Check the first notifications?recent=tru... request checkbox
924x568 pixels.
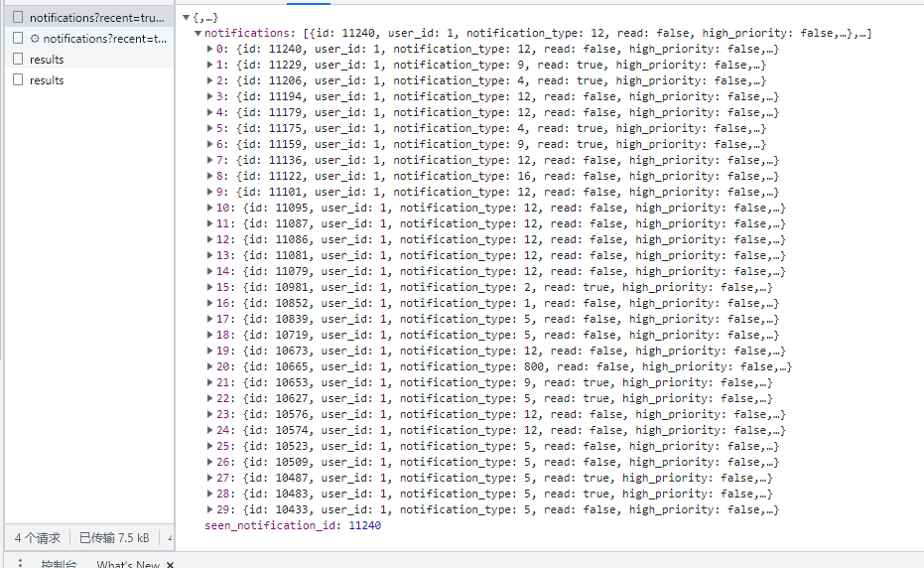point(18,17)
